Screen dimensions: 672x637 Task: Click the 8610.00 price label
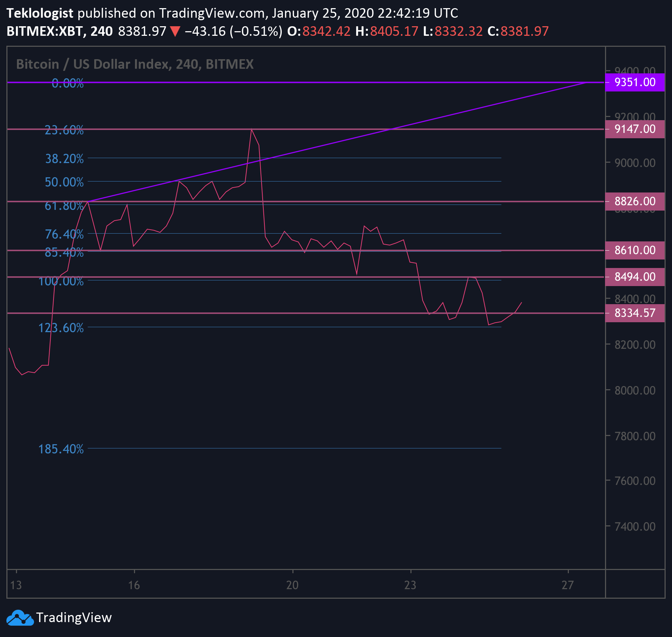(635, 250)
